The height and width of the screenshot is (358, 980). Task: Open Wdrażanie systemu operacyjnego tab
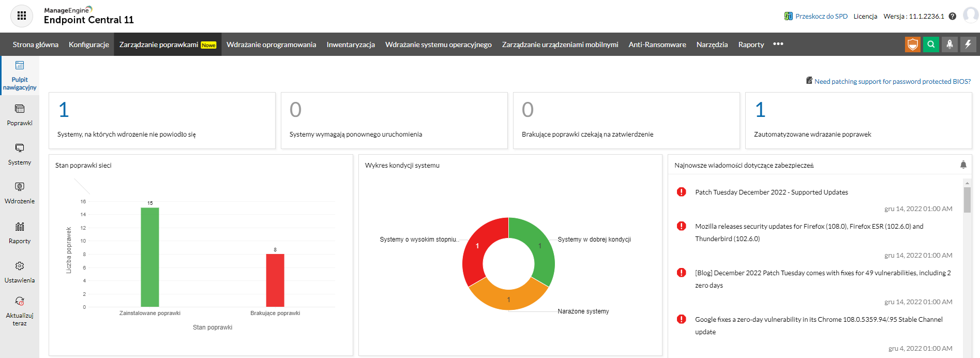tap(439, 44)
